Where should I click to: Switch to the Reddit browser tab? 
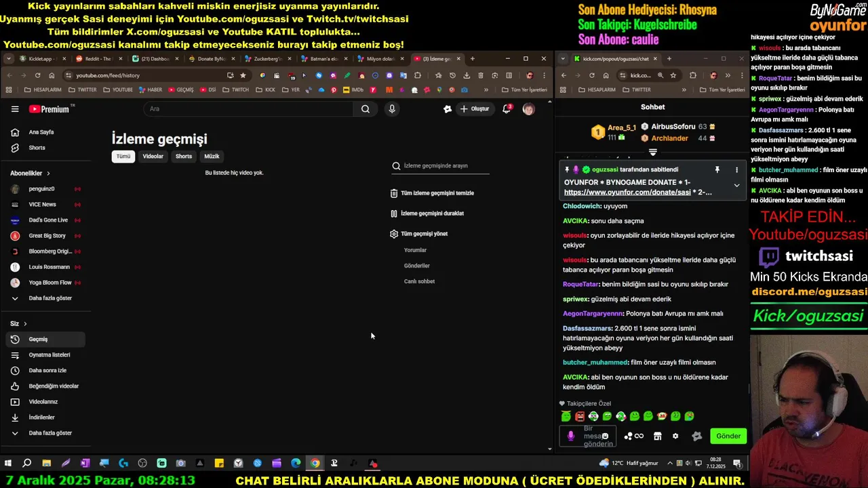pos(98,59)
